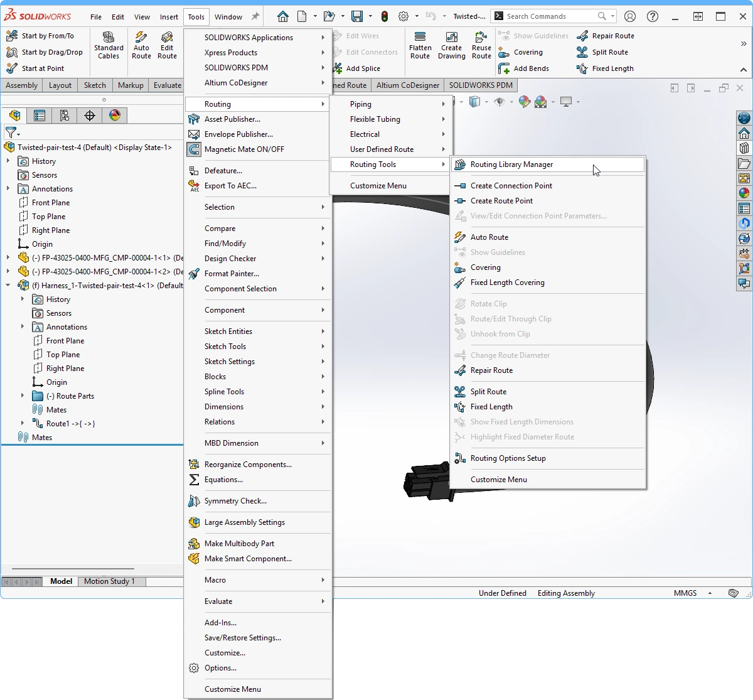Open Standard Cables tool
Image resolution: width=753 pixels, height=700 pixels.
109,45
